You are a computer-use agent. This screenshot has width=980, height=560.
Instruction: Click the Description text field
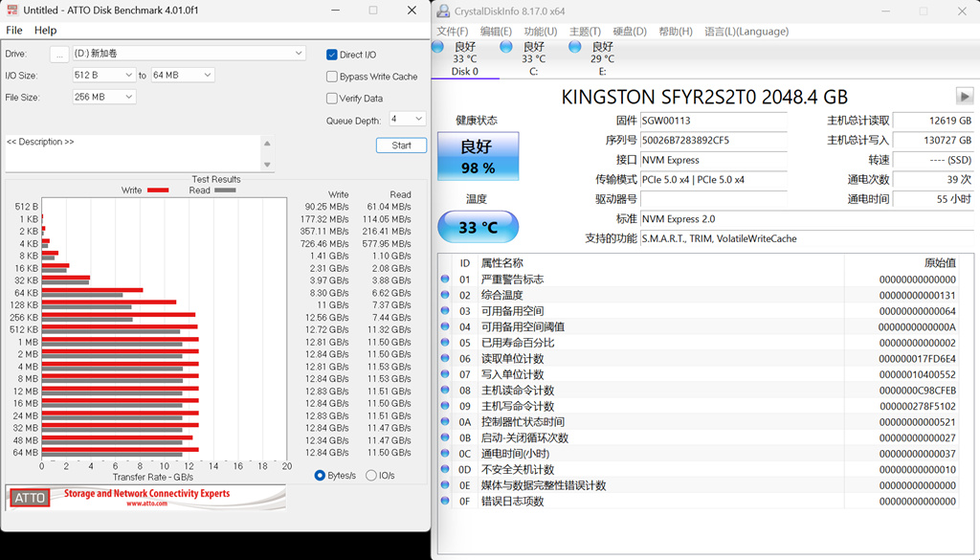[x=132, y=153]
